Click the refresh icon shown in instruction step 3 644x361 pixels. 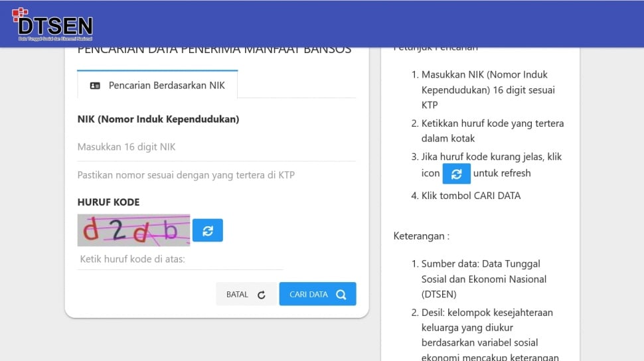(x=456, y=174)
